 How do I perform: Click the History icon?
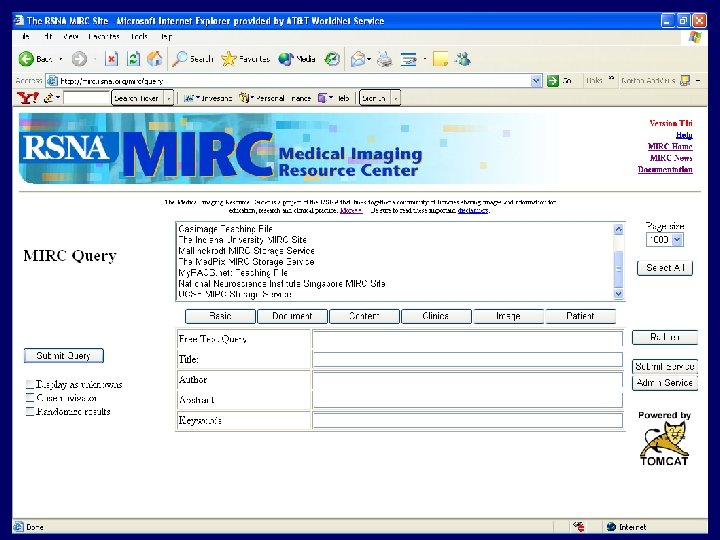[332, 59]
